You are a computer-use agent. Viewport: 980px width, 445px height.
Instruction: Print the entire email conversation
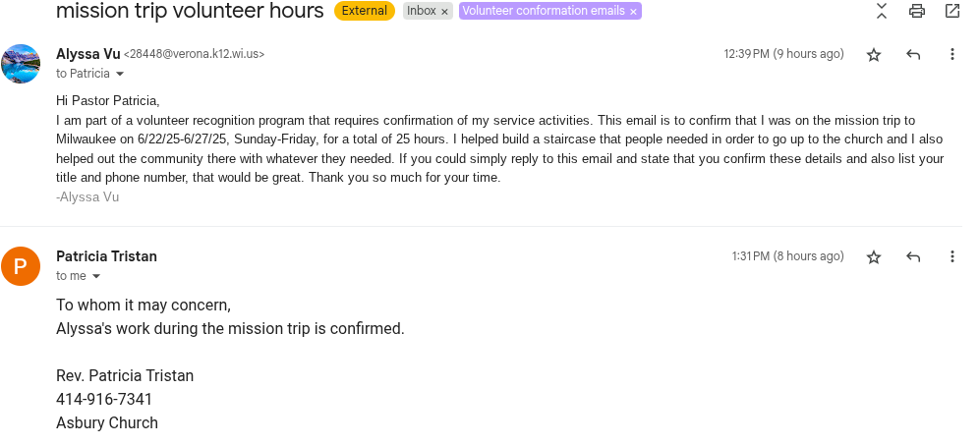tap(917, 11)
